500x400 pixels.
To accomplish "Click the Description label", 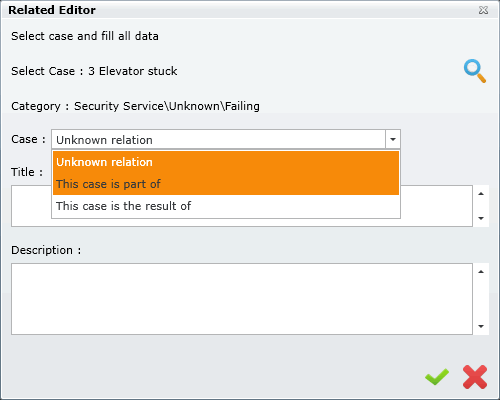I will pos(46,250).
